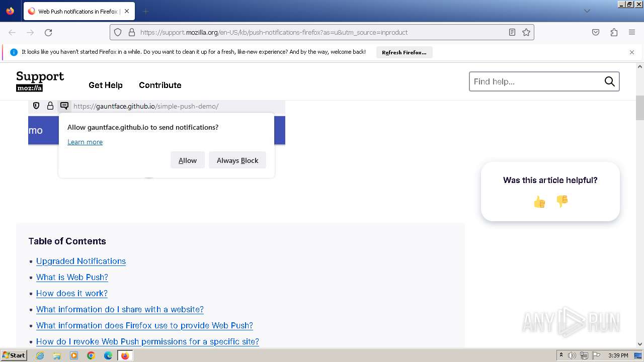Viewport: 644px width, 362px height.
Task: Open File Explorer folder on taskbar
Action: tap(57, 355)
